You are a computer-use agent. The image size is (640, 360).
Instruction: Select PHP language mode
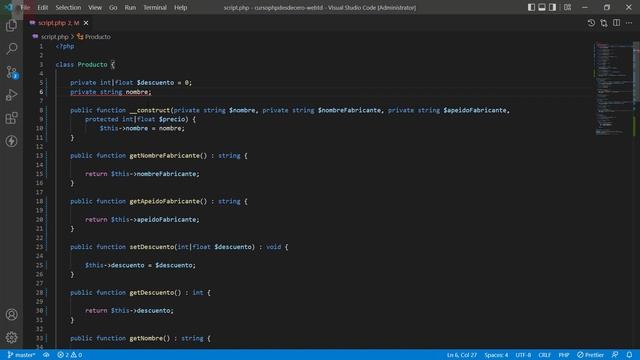tap(564, 355)
